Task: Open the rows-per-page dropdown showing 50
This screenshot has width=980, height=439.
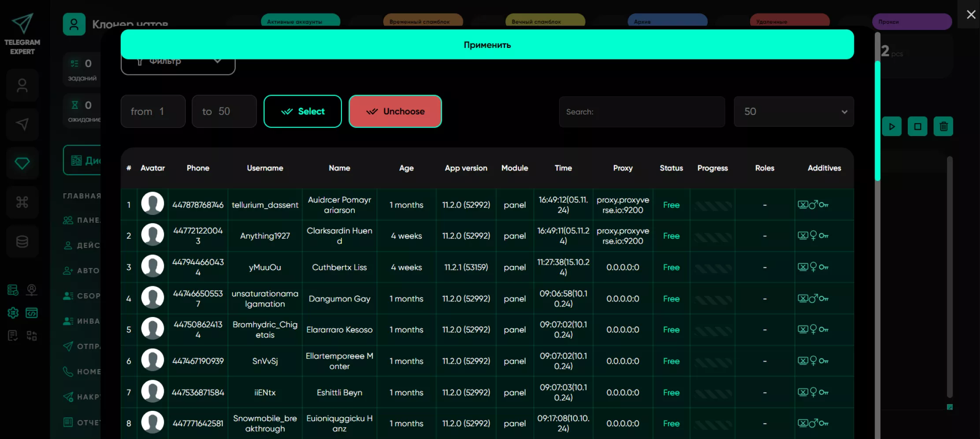Action: coord(794,112)
